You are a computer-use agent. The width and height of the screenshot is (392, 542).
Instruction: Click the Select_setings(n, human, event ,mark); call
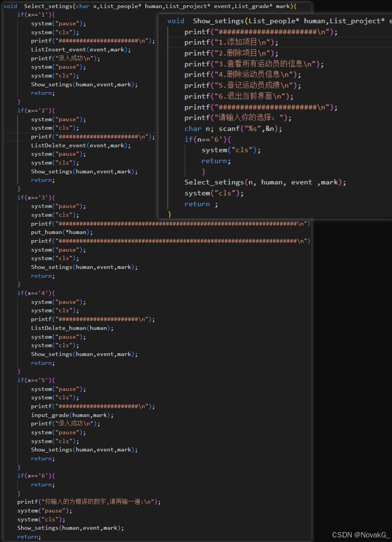click(265, 182)
